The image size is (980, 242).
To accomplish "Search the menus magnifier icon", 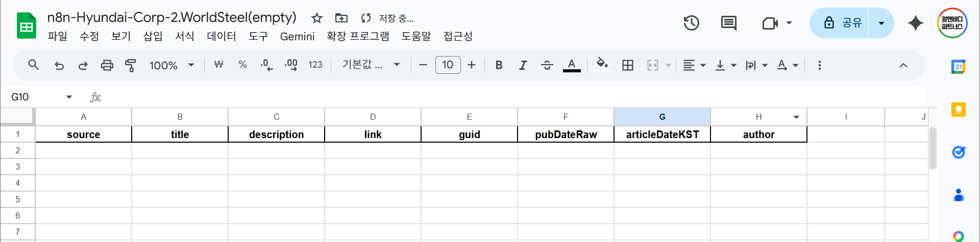I will coord(34,65).
